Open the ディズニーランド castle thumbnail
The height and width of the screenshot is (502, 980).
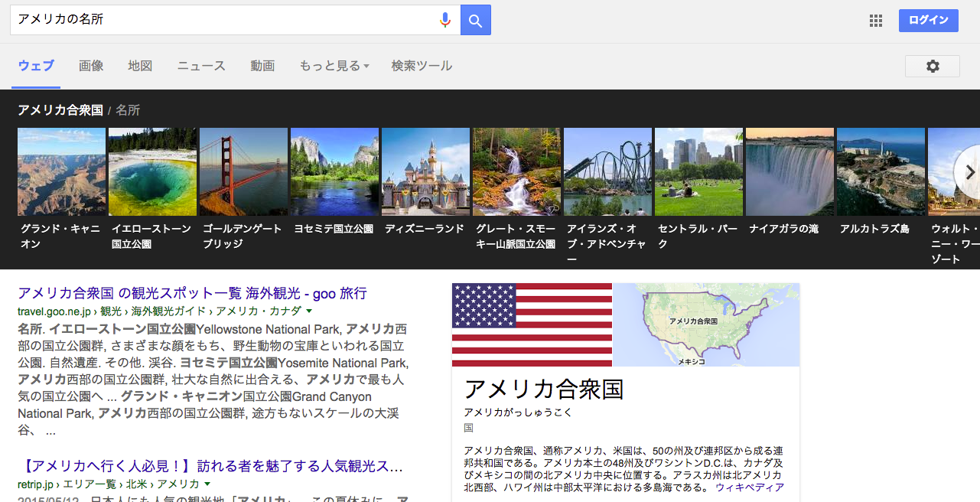click(x=425, y=171)
